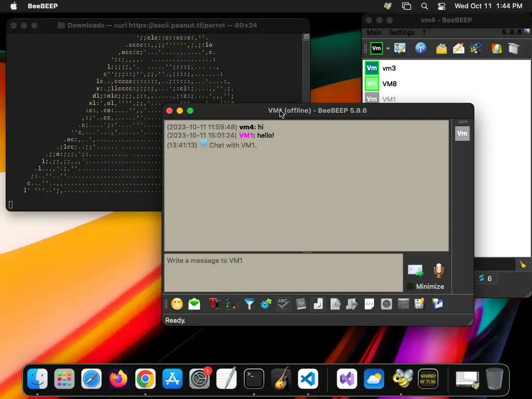Toggle the Aa dictionary word completion icon
Image resolution: width=532 pixels, height=399 pixels.
coord(301,304)
